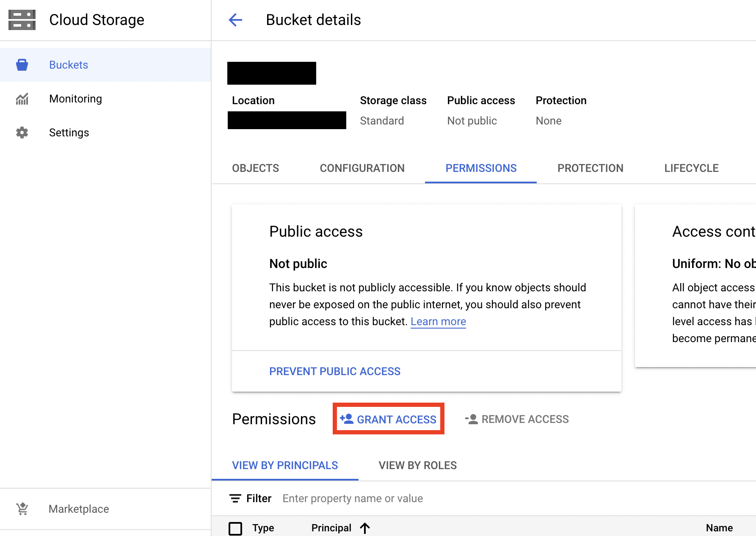Open the Learn more link

439,322
